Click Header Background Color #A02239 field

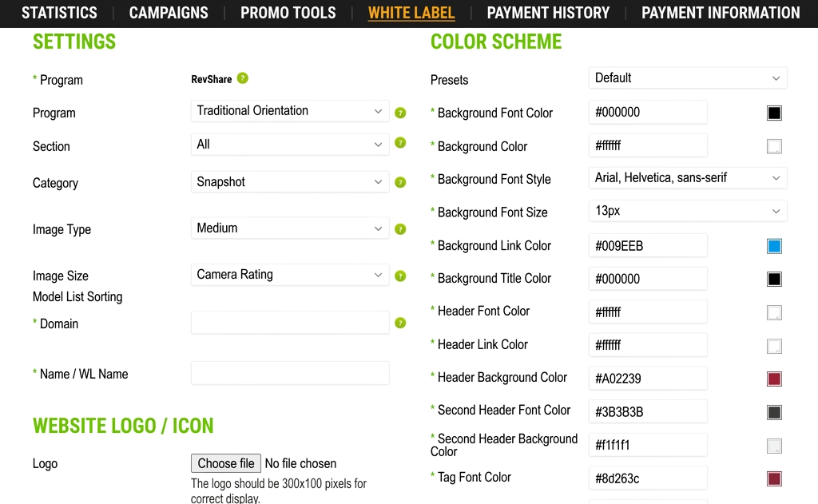coord(648,379)
